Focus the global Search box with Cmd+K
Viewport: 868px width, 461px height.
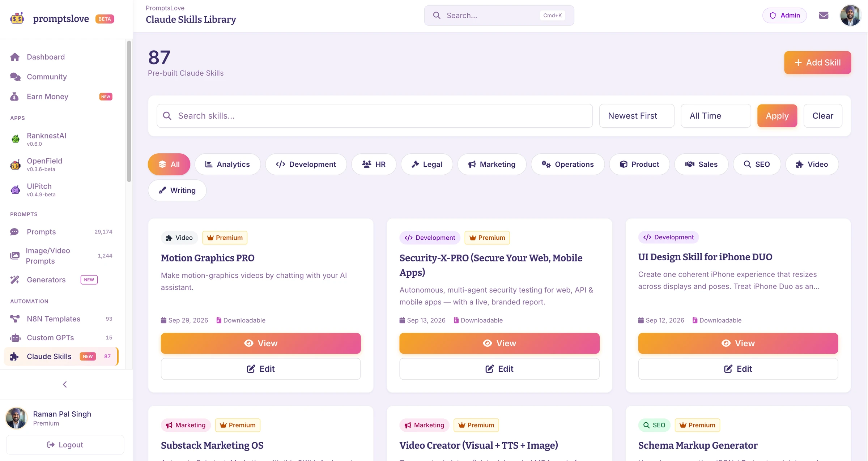coord(499,15)
